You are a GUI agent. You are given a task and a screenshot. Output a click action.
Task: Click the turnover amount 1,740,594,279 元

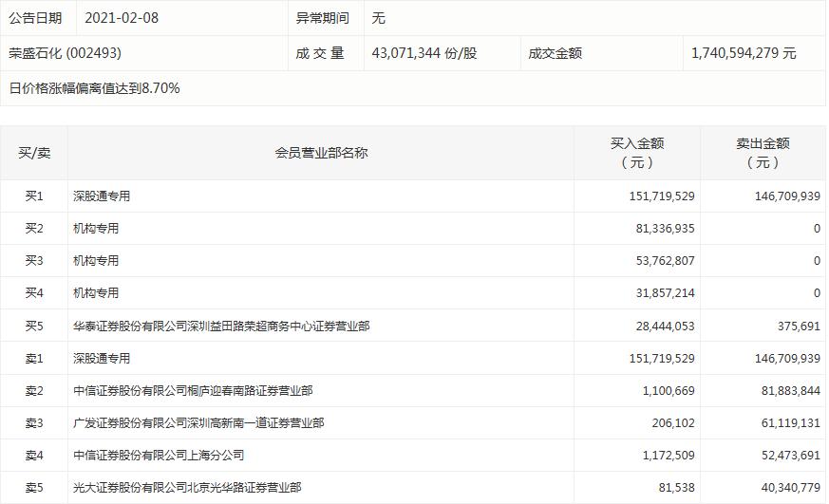(x=744, y=53)
